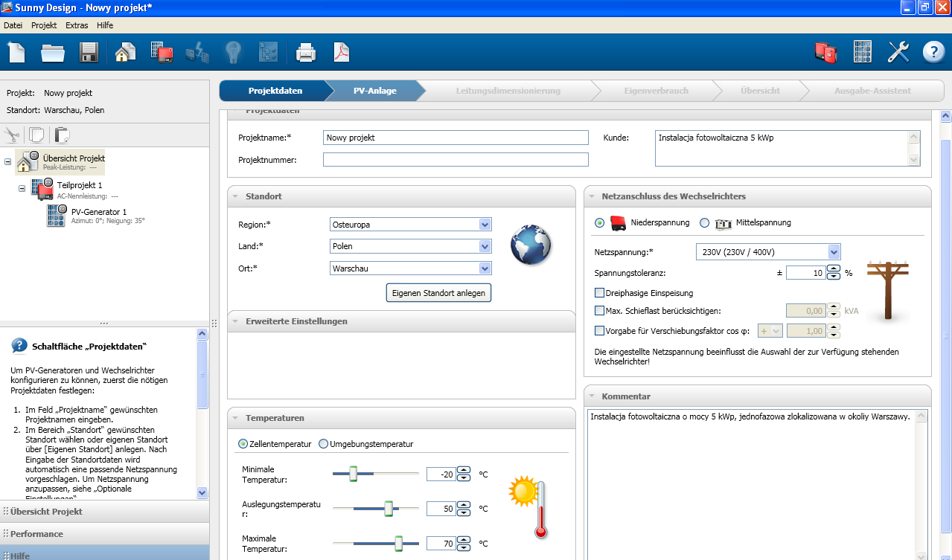Open settings with wrench and screwdriver icon
This screenshot has width=952, height=560.
(x=898, y=52)
